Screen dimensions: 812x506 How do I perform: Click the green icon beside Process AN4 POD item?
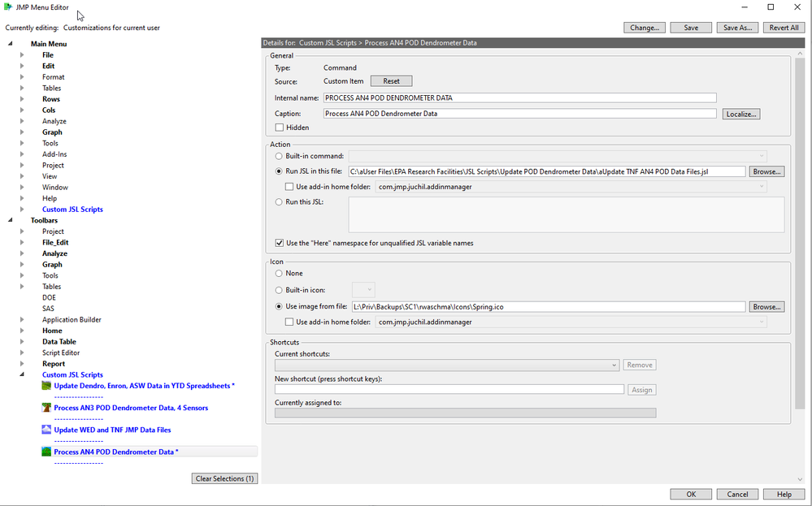(46, 452)
